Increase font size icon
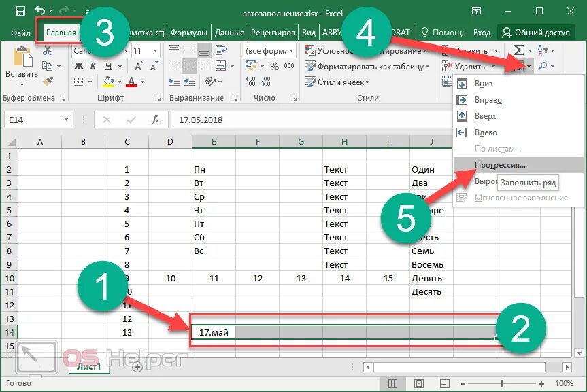Screen dimensions: 587x392 139,66
